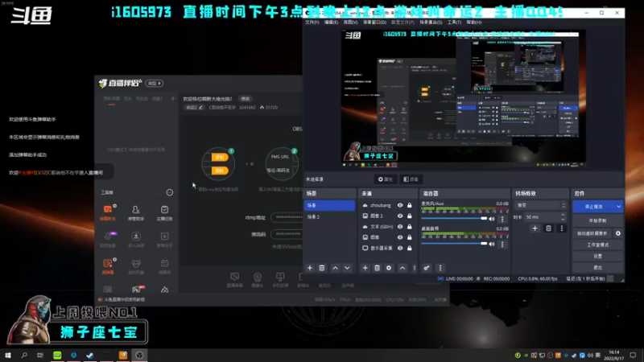Toggle visibility of 图像 2 source

point(400,216)
